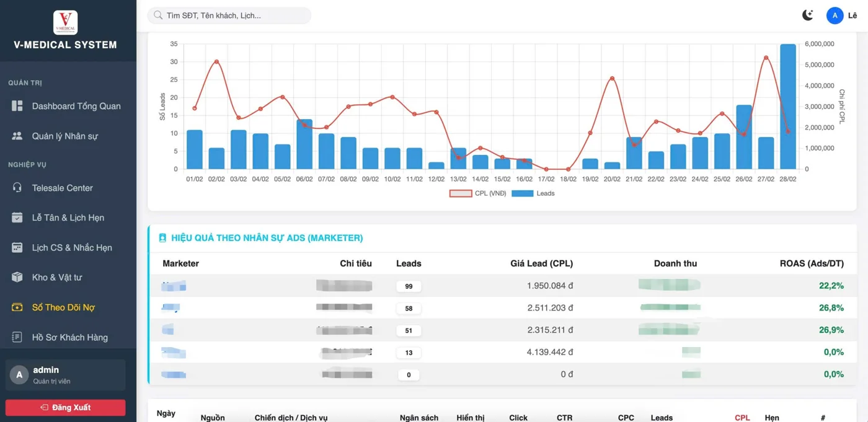Click the Marketer column header

tap(180, 263)
